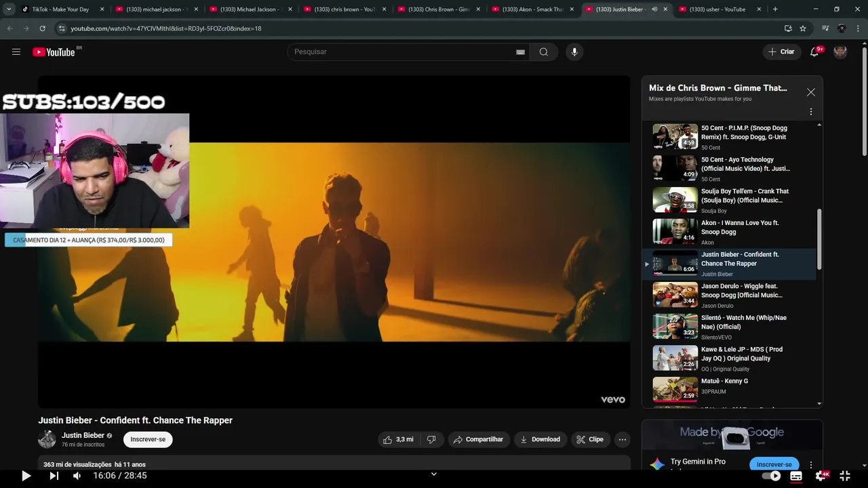868x488 pixels.
Task: Click blue Inscrever-se on Gemini ad
Action: pos(774,464)
